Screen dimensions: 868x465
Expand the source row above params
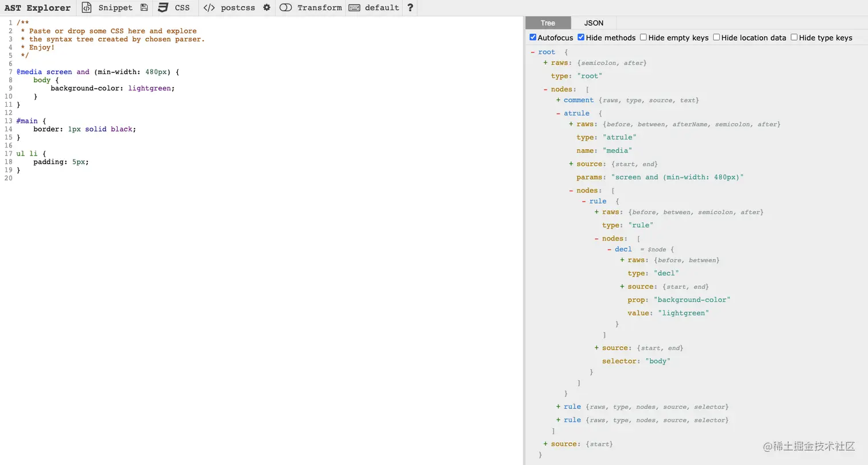click(571, 164)
